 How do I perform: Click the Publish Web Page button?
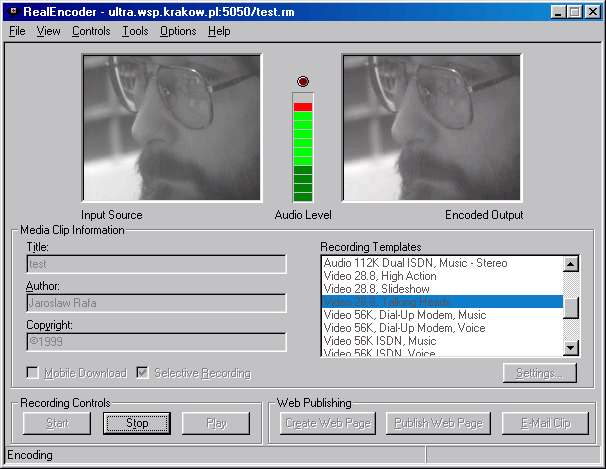pyautogui.click(x=439, y=423)
